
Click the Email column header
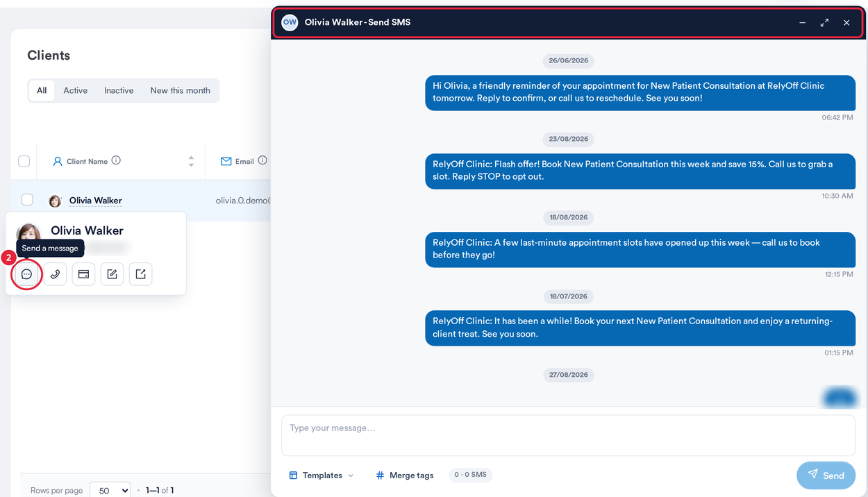pyautogui.click(x=244, y=161)
